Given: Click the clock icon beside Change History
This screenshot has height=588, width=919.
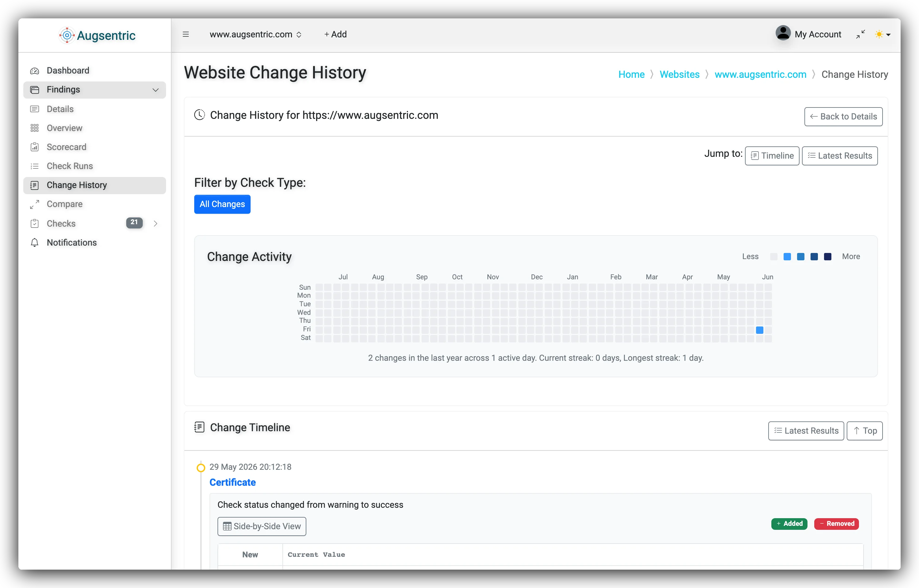Looking at the screenshot, I should pyautogui.click(x=199, y=115).
